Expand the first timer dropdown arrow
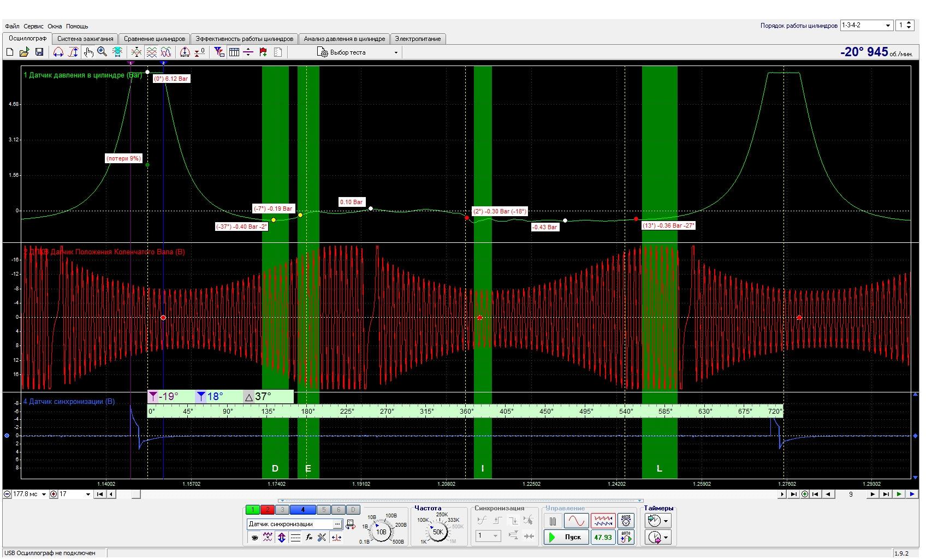 coord(666,521)
